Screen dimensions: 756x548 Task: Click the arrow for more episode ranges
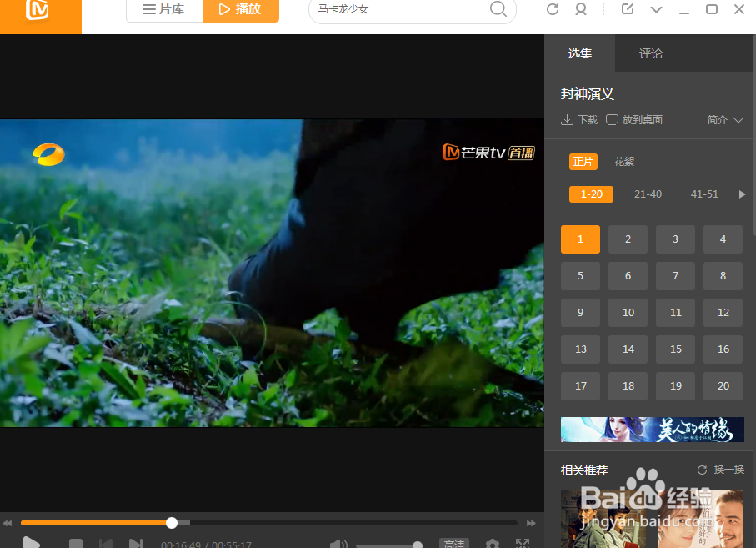742,194
